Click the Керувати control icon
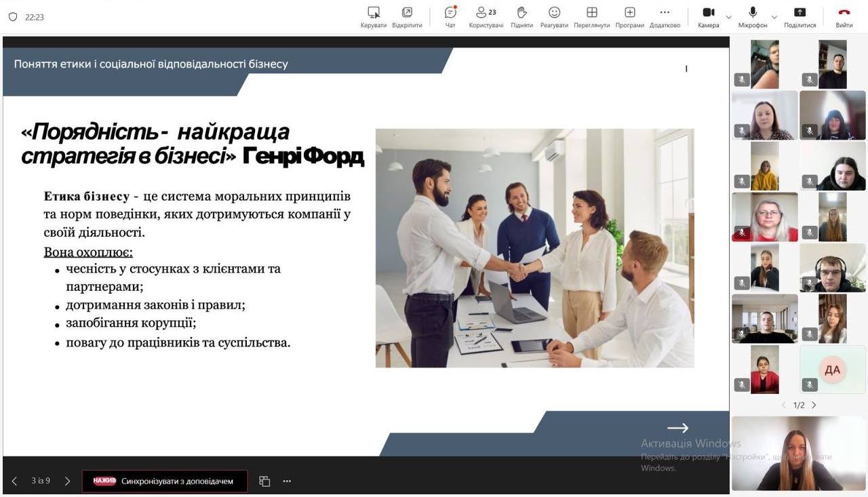The height and width of the screenshot is (497, 868). coord(374,16)
